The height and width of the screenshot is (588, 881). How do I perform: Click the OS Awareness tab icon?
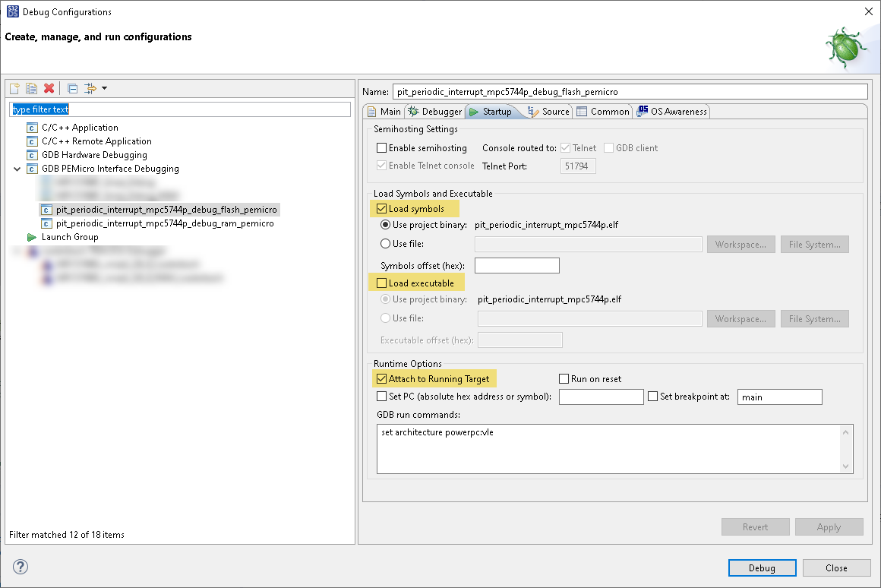pos(645,110)
